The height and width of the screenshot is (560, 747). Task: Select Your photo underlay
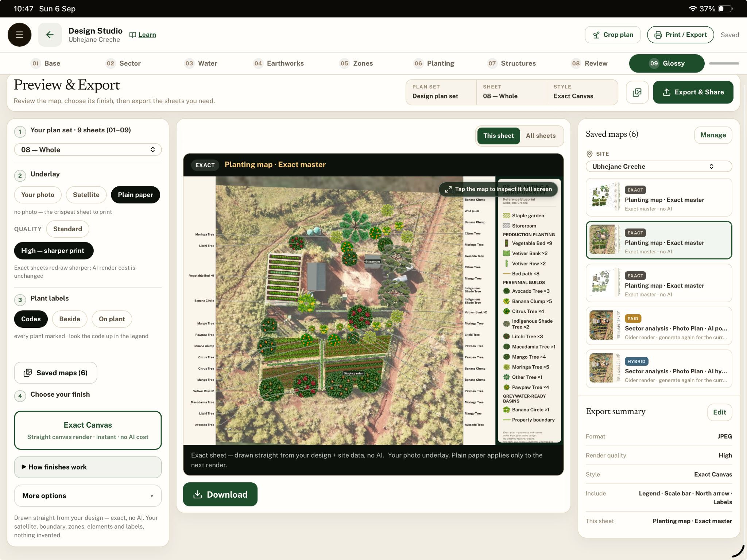click(38, 195)
